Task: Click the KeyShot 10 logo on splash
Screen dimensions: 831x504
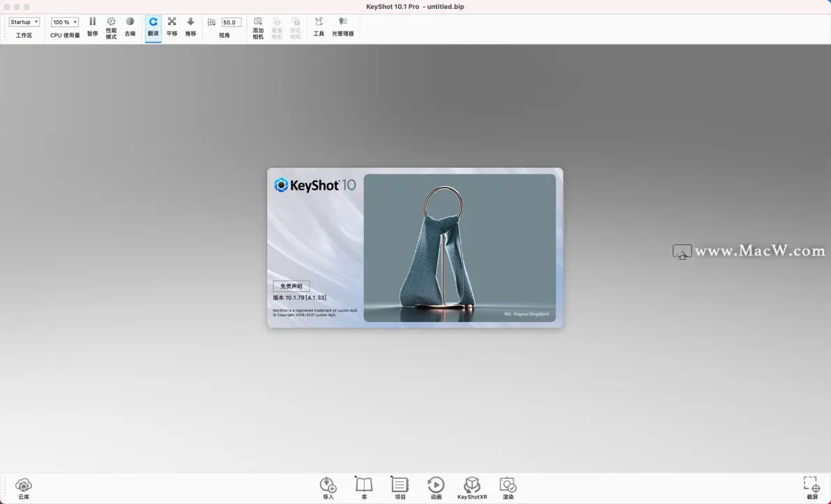Action: coord(315,185)
